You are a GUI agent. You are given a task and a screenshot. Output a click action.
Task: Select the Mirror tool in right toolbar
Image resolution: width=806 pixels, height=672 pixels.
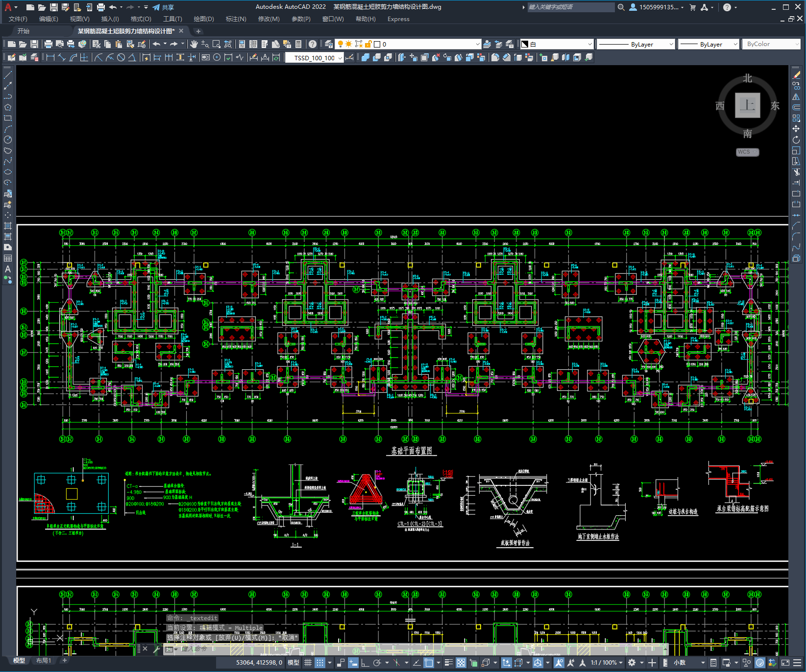coord(796,96)
